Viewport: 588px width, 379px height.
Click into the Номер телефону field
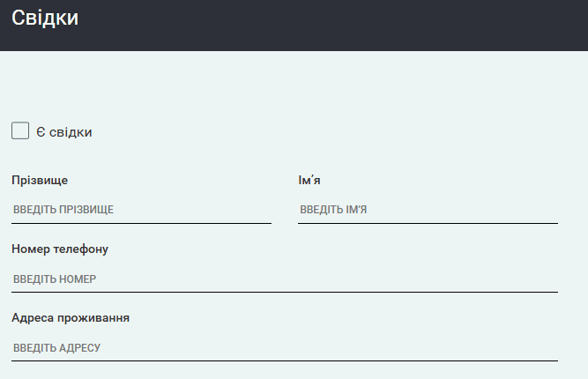tap(285, 279)
